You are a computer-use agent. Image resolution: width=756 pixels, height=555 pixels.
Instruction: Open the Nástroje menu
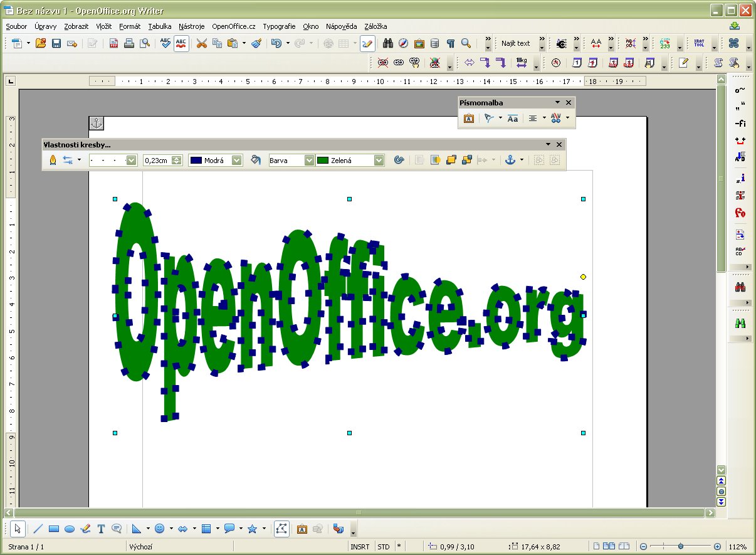(192, 26)
